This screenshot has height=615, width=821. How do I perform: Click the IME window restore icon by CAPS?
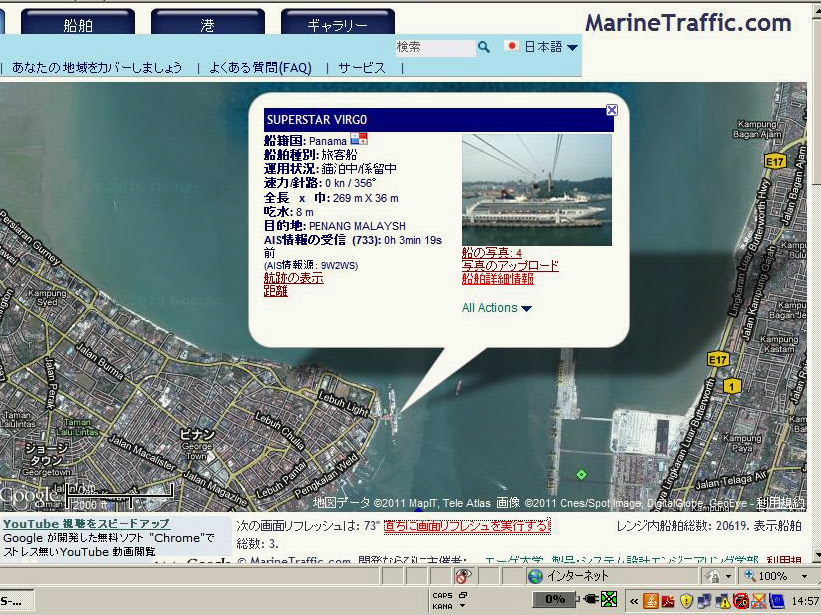(x=463, y=595)
